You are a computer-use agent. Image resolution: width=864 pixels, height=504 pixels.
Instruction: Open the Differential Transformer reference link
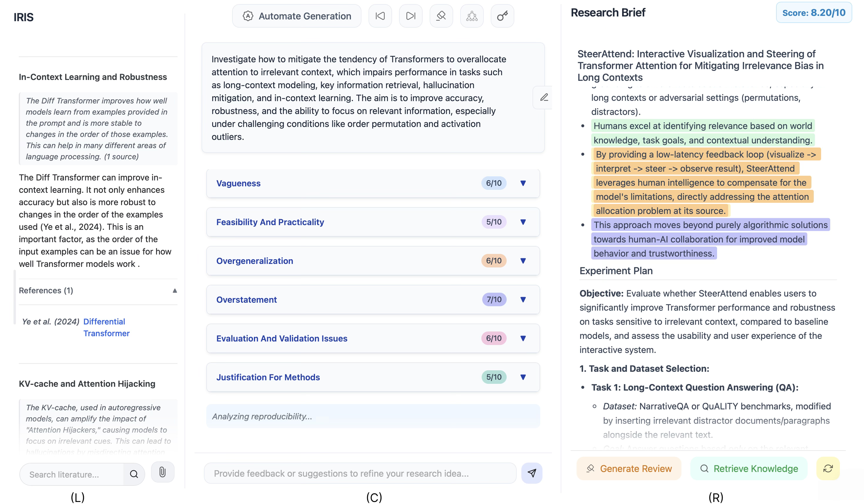point(106,327)
